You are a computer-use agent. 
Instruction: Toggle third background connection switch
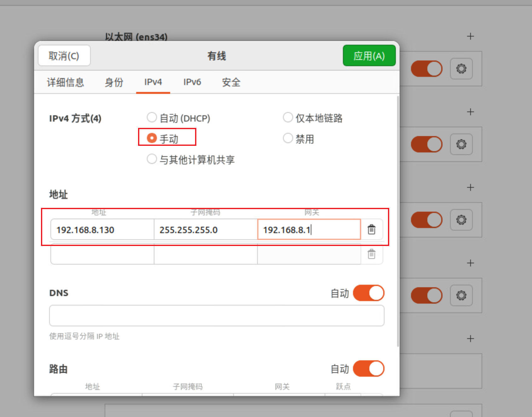pyautogui.click(x=426, y=220)
